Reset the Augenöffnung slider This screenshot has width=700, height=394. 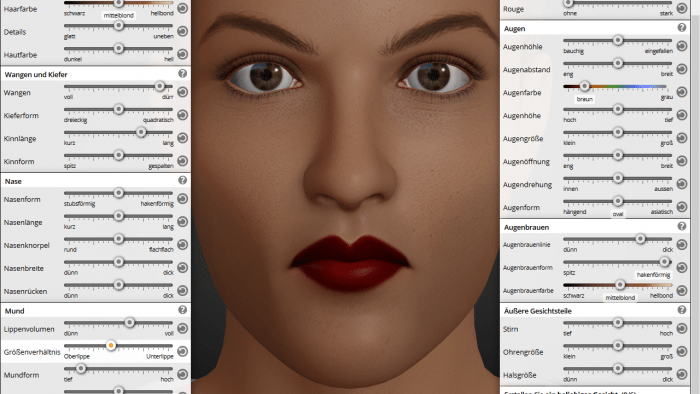click(682, 161)
